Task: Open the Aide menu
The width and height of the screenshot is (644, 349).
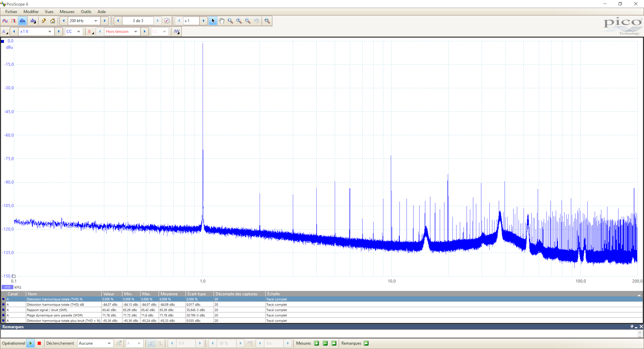Action: coord(102,12)
